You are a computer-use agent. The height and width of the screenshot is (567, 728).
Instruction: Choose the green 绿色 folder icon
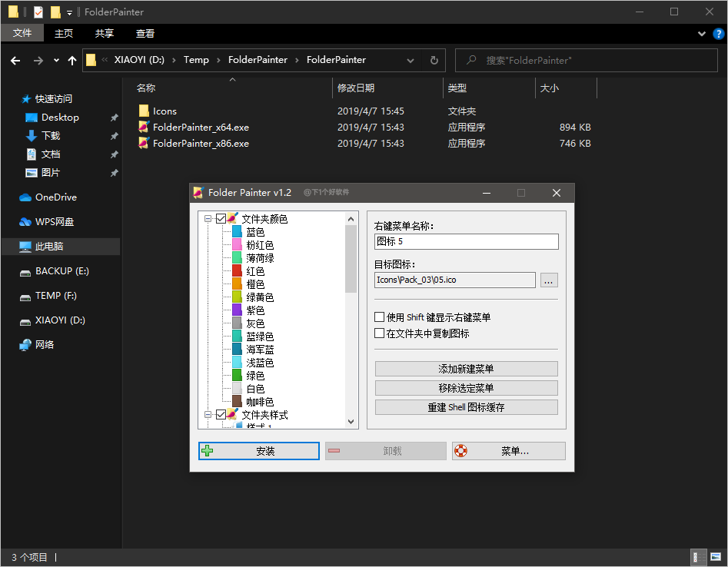pyautogui.click(x=237, y=376)
